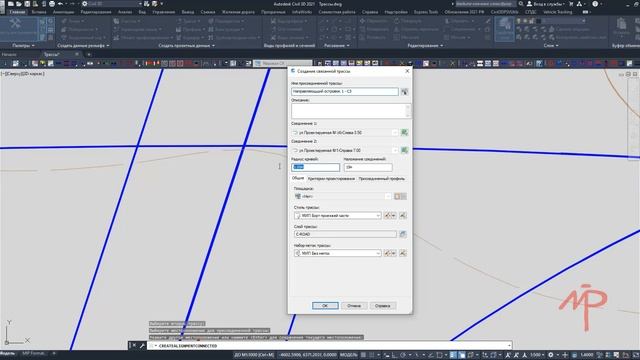Click the search magnifier icon in title bar
The height and width of the screenshot is (360, 640).
(521, 4)
